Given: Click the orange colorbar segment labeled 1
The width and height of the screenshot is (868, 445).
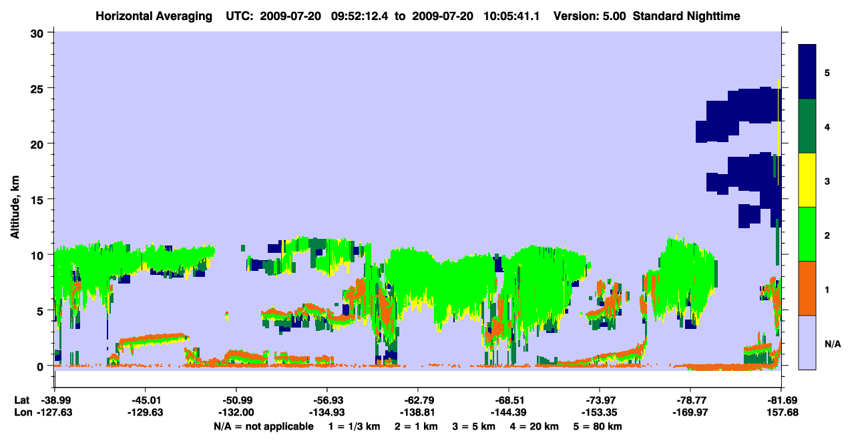Looking at the screenshot, I should [807, 288].
